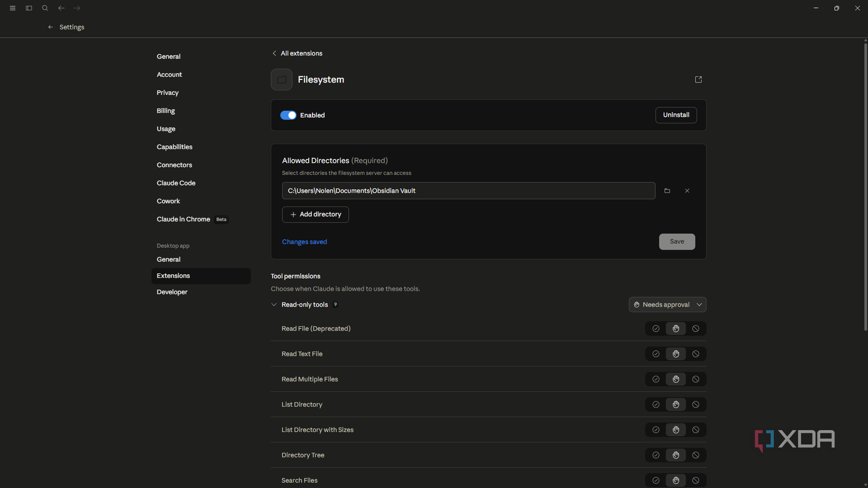Screen dimensions: 868x488
Task: Click the search magnifier icon
Action: point(45,8)
